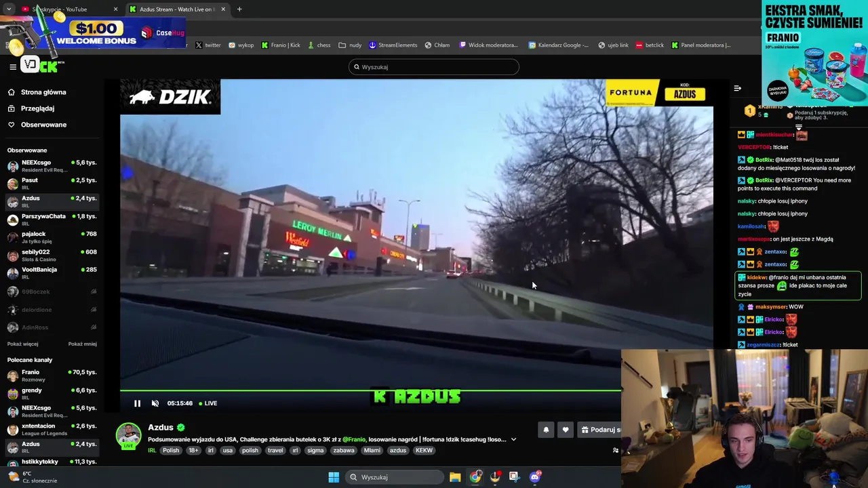
Task: Unmute the stream volume icon
Action: click(x=155, y=403)
